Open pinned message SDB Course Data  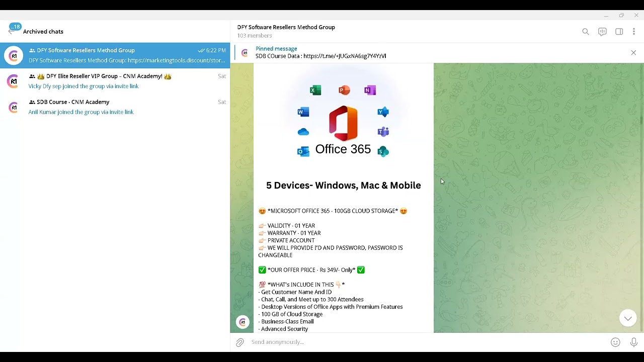(321, 52)
